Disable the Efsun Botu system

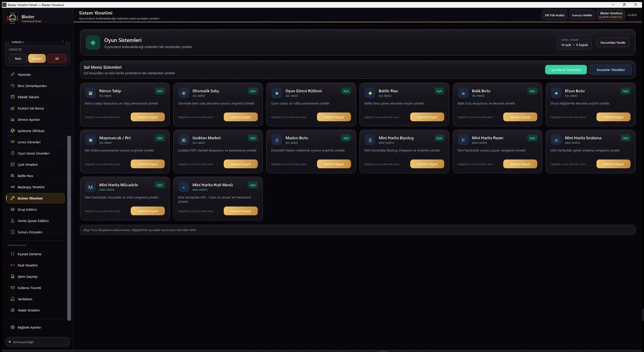tap(613, 117)
